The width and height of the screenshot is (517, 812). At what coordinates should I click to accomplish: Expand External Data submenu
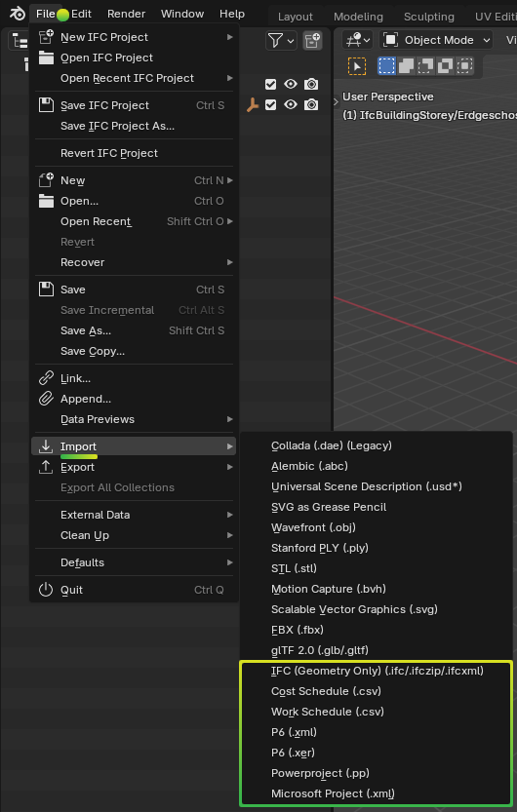point(135,515)
